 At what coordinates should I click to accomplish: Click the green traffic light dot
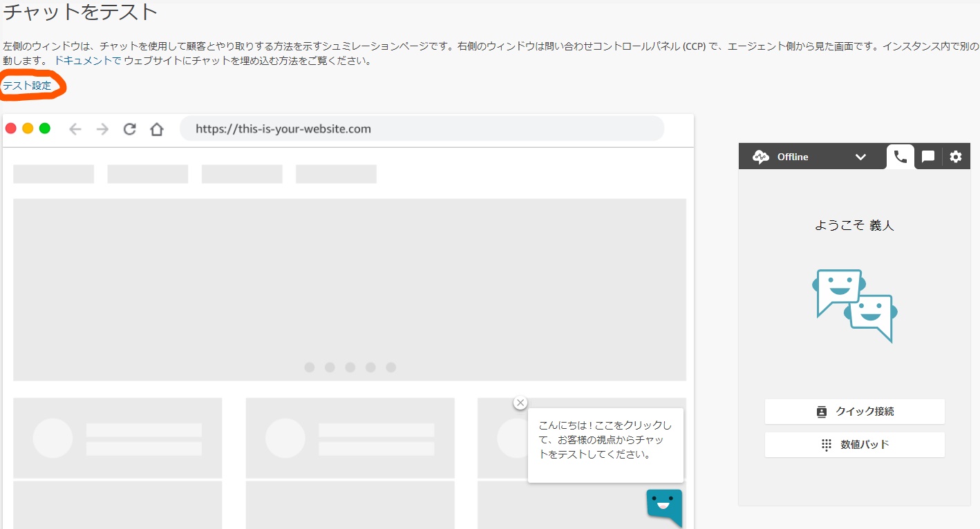44,128
